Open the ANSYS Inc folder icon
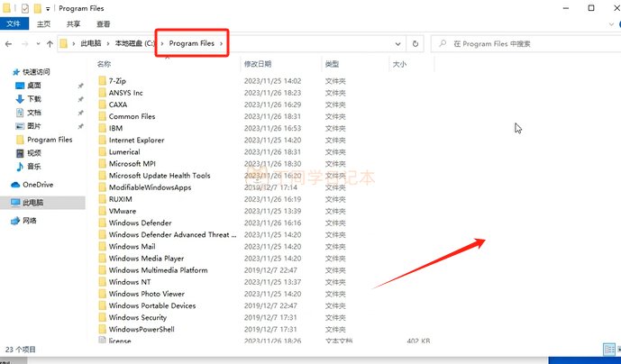This screenshot has width=621, height=364. point(101,93)
